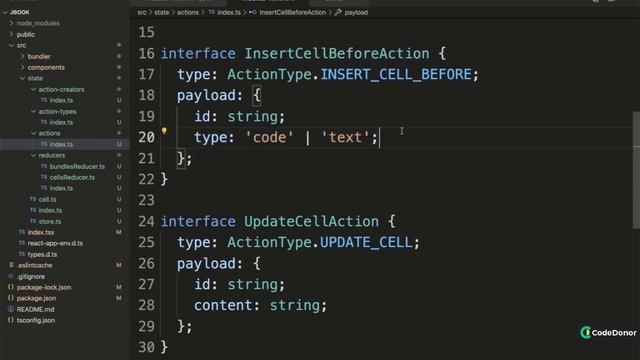Click the wrench icon before payload breadcrumb
The height and width of the screenshot is (360, 640).
click(x=338, y=12)
